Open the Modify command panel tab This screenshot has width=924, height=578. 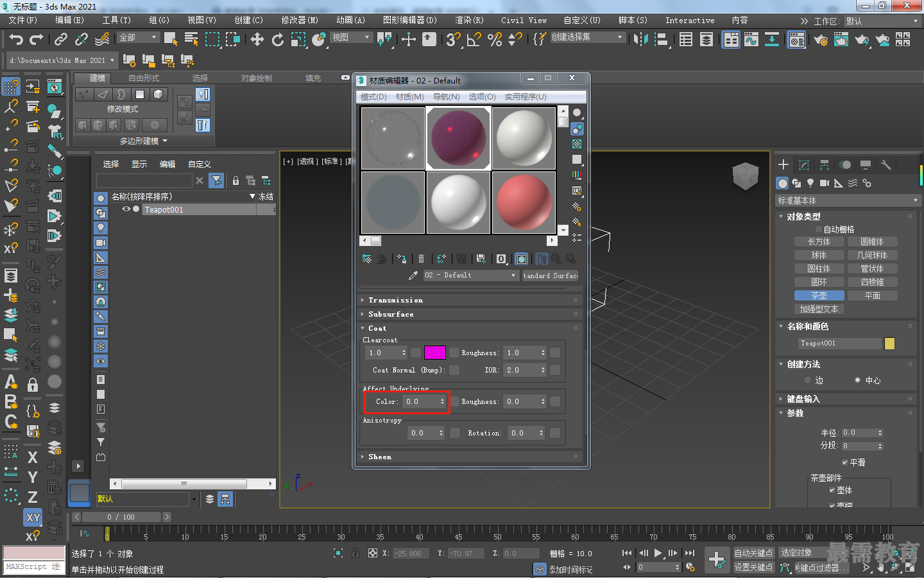[804, 165]
